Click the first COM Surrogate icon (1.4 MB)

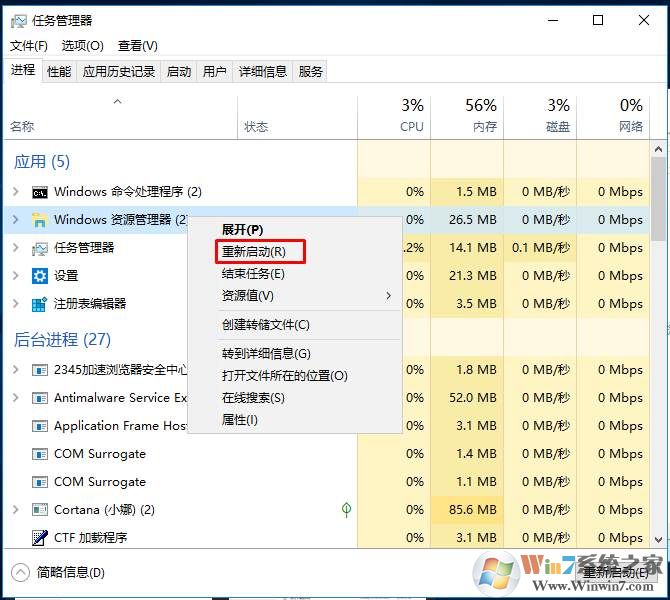40,454
